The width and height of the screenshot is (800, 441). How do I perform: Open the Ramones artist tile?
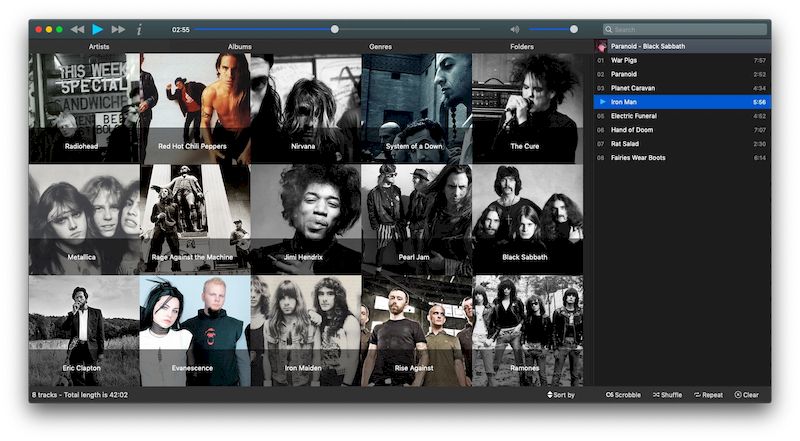coord(527,331)
